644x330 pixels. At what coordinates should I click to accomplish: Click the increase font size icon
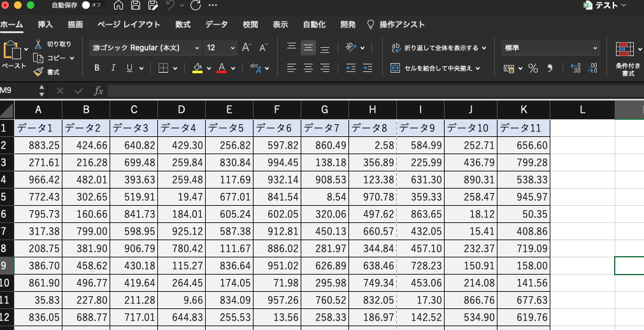pyautogui.click(x=247, y=48)
